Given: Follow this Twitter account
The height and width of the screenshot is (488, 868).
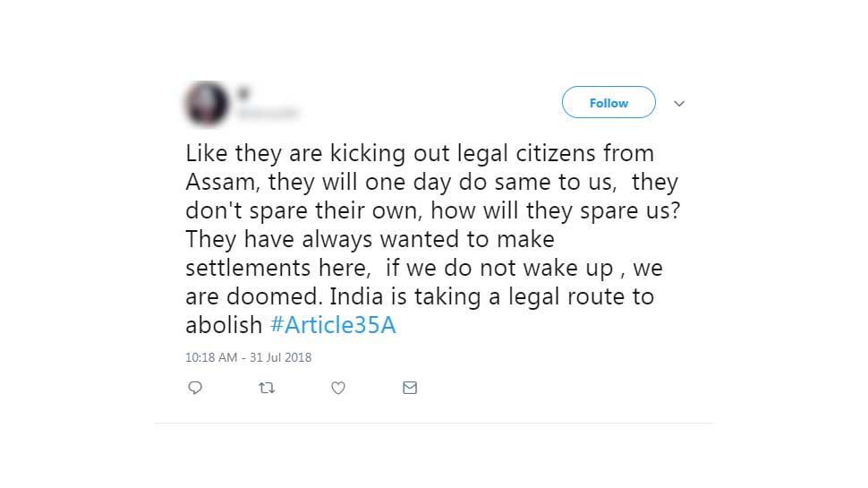Looking at the screenshot, I should [x=608, y=102].
